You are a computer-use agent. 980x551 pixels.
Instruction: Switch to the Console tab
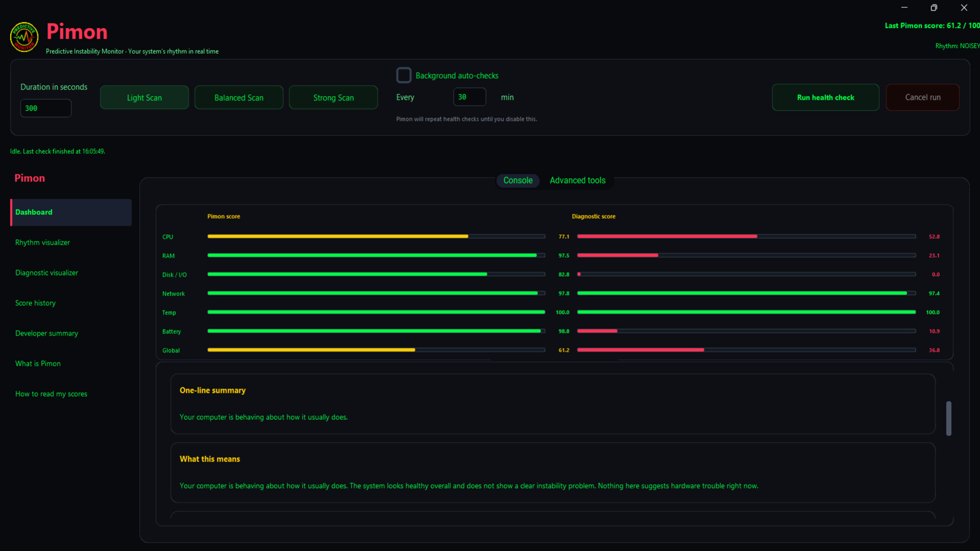(x=518, y=181)
